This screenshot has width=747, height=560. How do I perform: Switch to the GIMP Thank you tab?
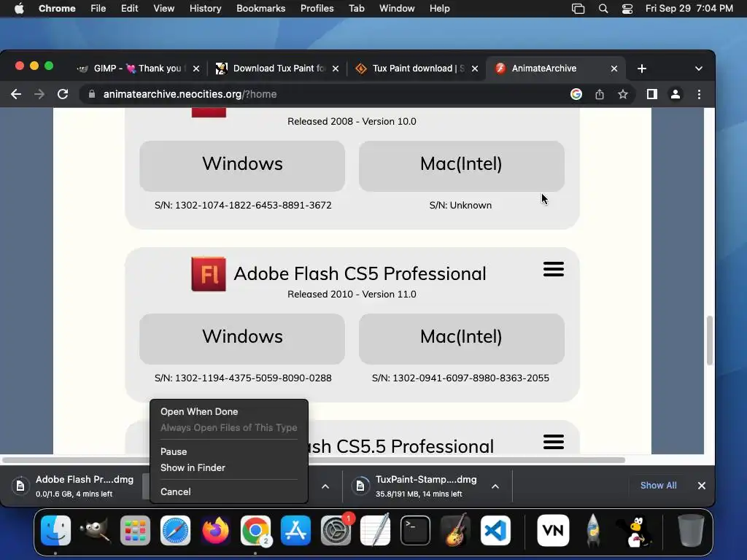(x=138, y=69)
